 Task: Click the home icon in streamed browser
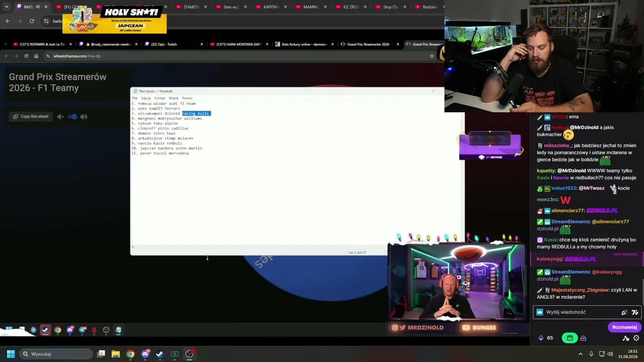[36, 56]
